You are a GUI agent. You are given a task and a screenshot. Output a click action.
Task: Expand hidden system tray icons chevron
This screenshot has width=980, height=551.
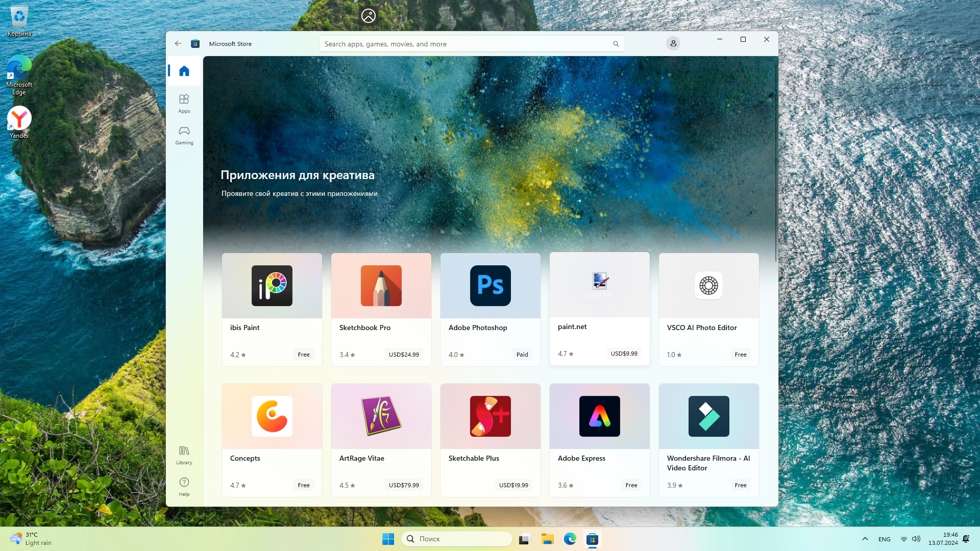coord(865,539)
